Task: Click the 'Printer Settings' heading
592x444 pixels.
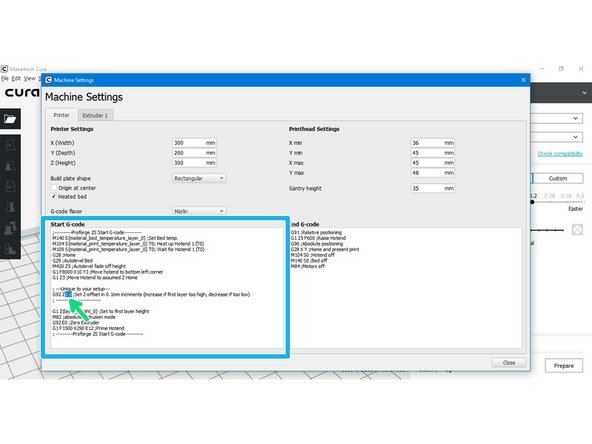Action: click(72, 129)
